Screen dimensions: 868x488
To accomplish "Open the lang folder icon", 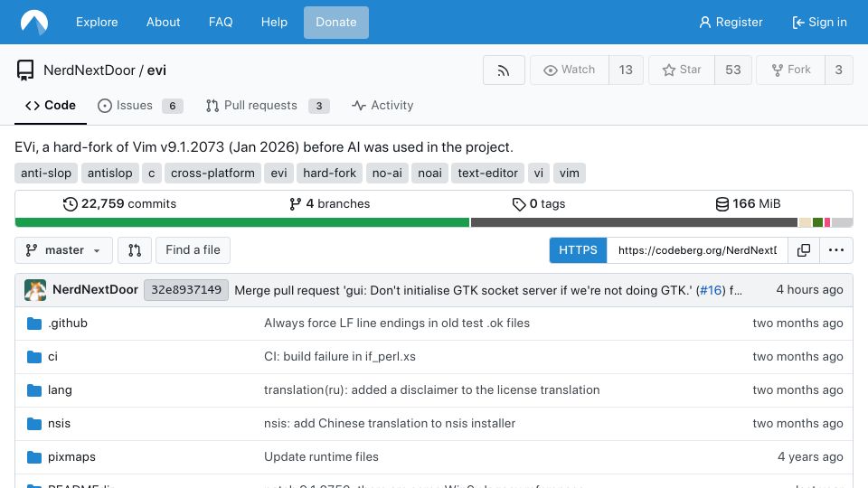I will tap(34, 390).
